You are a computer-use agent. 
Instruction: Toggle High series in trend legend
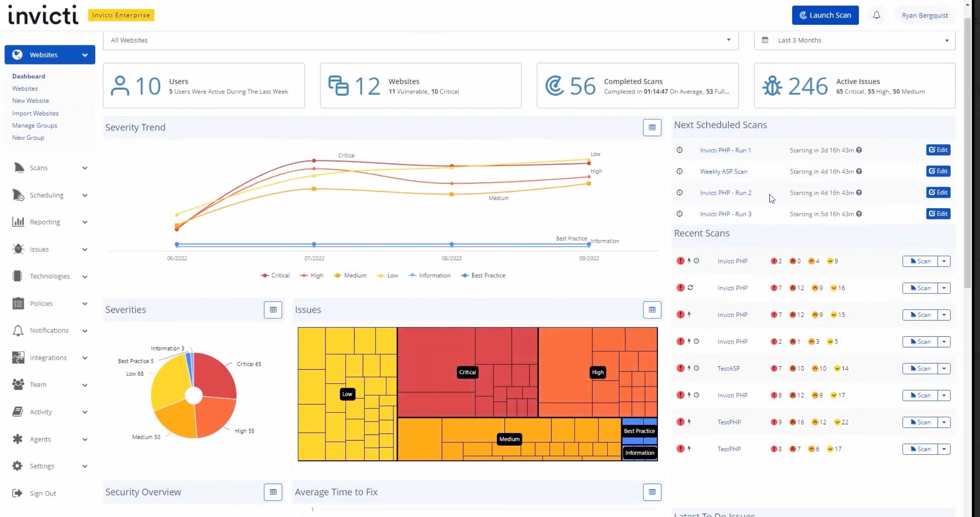pos(311,276)
